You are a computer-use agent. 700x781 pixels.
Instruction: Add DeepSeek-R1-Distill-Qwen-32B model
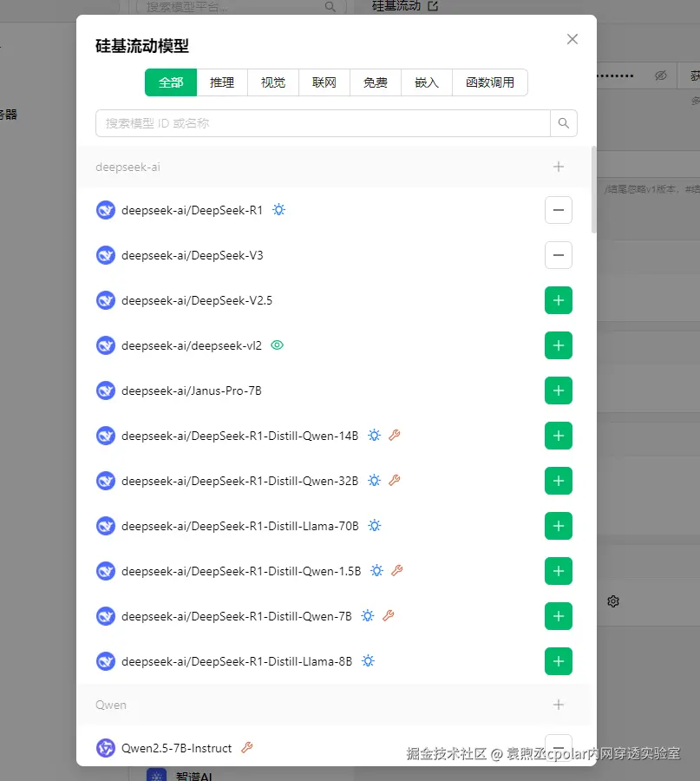click(x=558, y=481)
